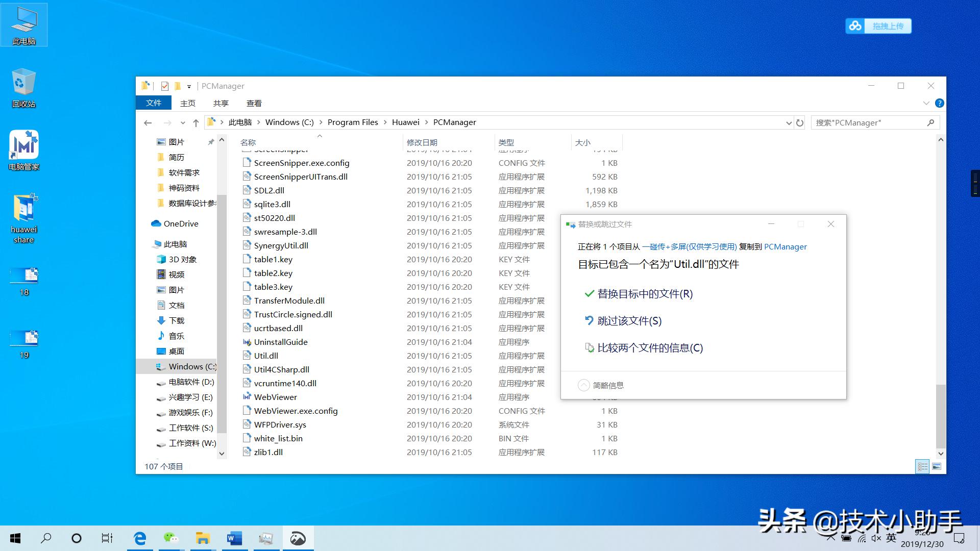Screen dimensions: 980x551
Task: Open address bar history dropdown
Action: click(x=789, y=122)
